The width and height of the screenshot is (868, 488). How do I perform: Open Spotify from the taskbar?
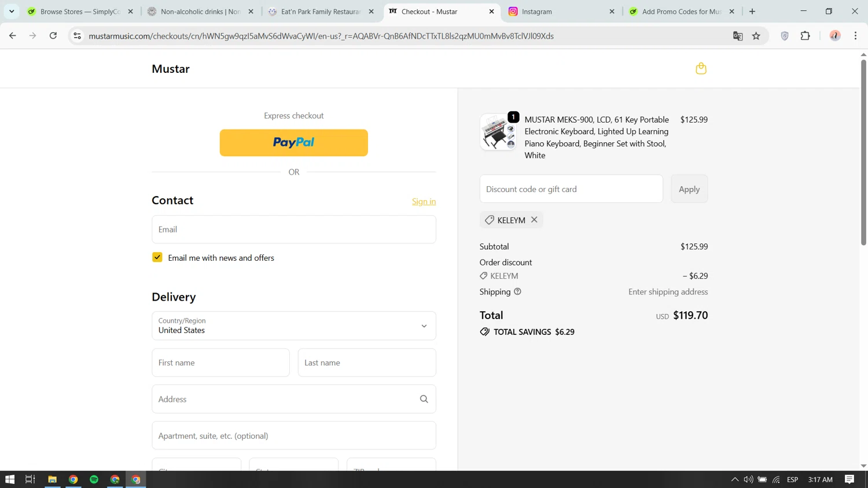(x=94, y=479)
